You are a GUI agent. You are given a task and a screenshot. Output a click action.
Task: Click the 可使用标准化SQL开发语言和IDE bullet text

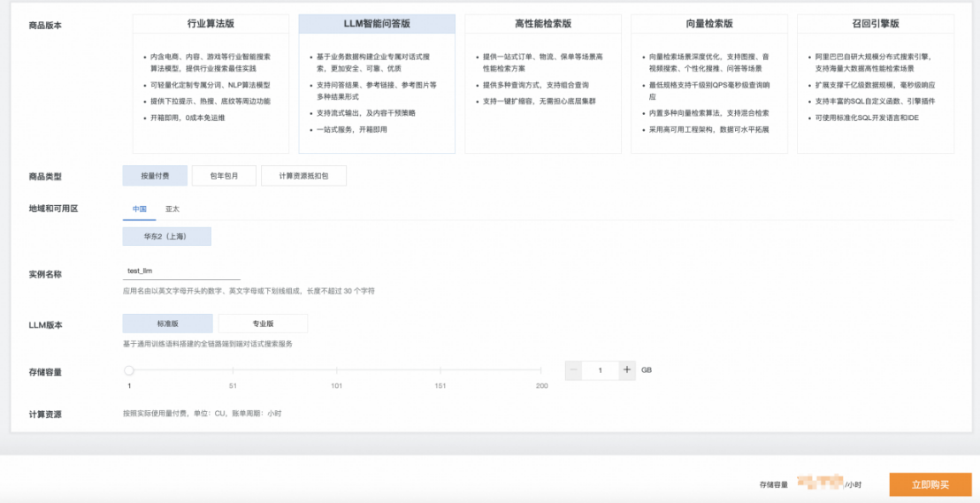coord(867,118)
